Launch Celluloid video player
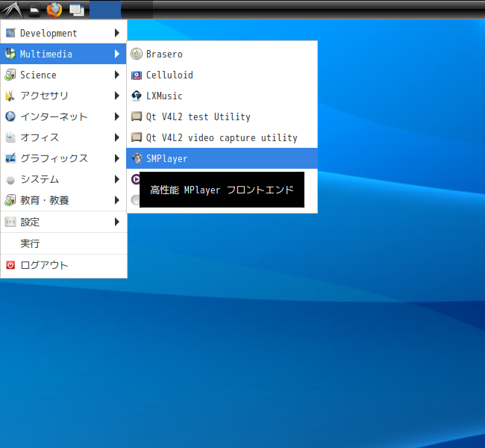 (222, 75)
